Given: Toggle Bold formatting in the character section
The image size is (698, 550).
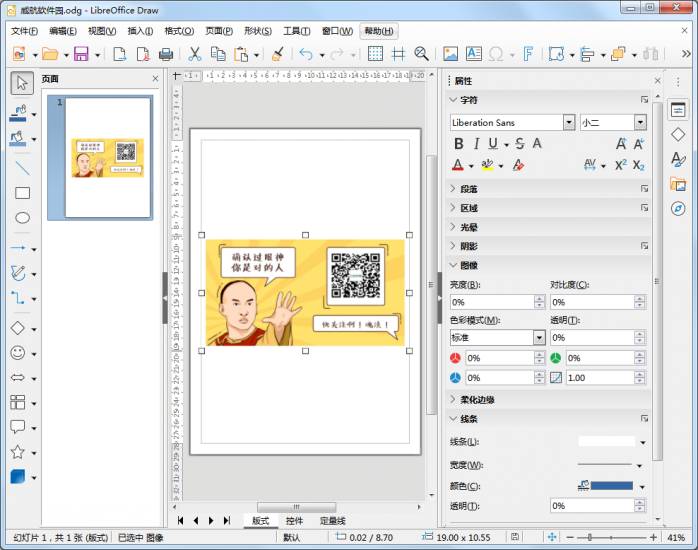Looking at the screenshot, I should click(459, 144).
